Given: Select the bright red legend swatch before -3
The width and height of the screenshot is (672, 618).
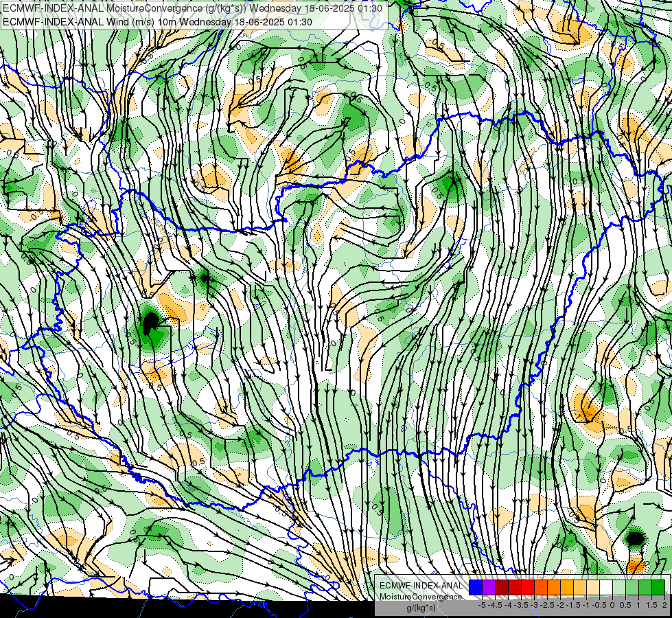Looking at the screenshot, I should (x=528, y=588).
